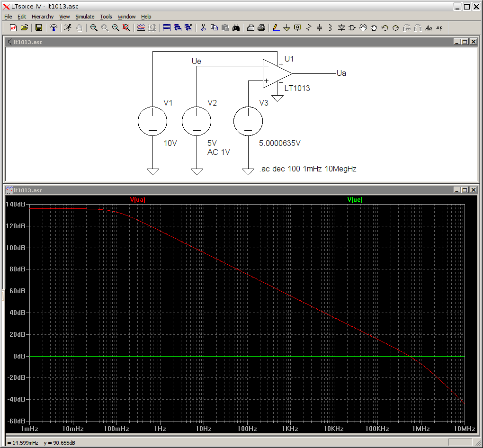
Task: Click the 5.0000635V value of V3
Action: pos(280,143)
